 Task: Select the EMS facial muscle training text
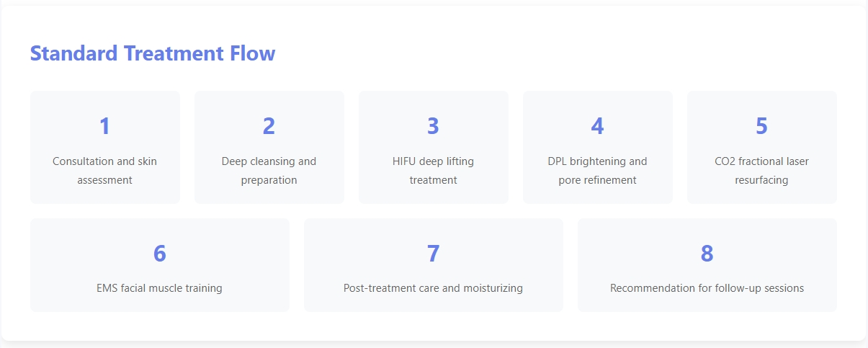pos(159,288)
